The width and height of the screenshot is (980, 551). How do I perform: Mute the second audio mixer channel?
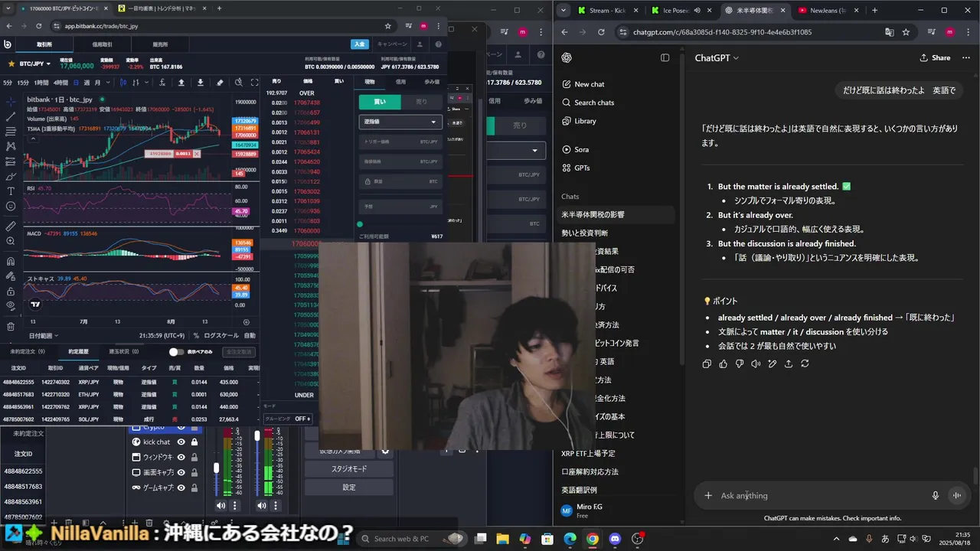(262, 505)
